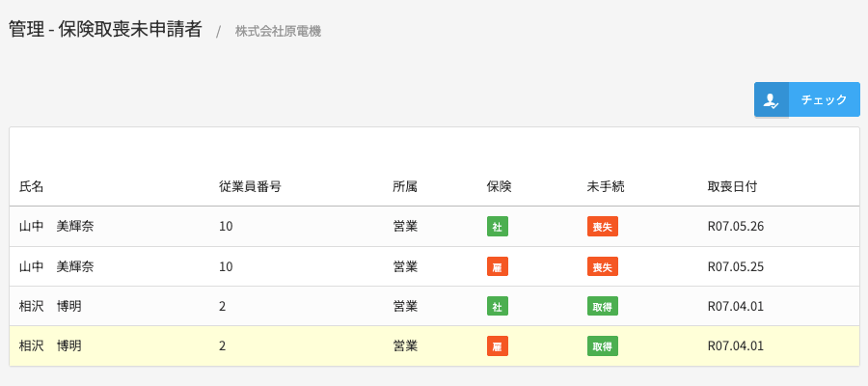Image resolution: width=868 pixels, height=386 pixels.
Task: Click orange 雇 badge in highlighted row
Action: [498, 345]
